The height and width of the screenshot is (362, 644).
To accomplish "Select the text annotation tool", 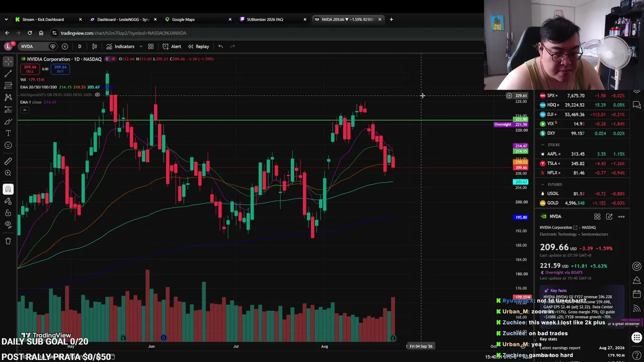I will (8, 133).
